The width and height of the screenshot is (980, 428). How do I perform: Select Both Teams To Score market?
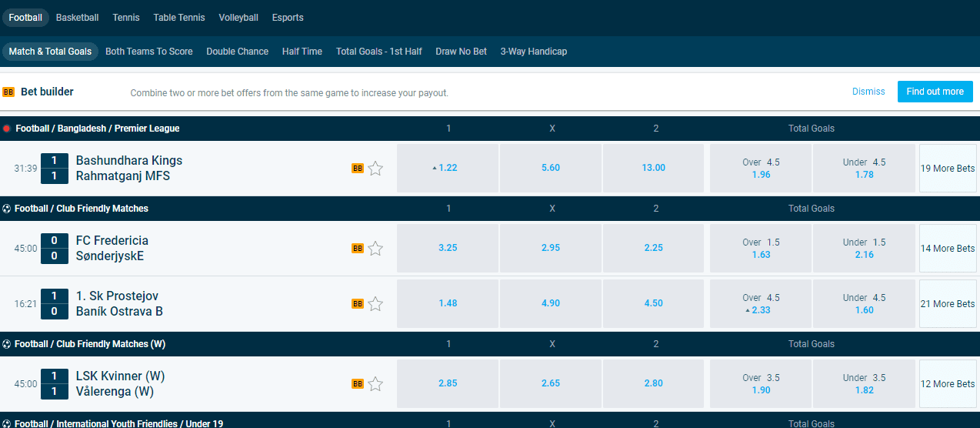click(149, 52)
